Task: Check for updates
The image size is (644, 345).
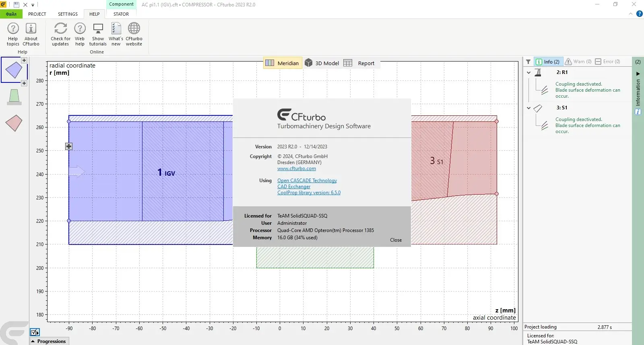Action: point(60,35)
